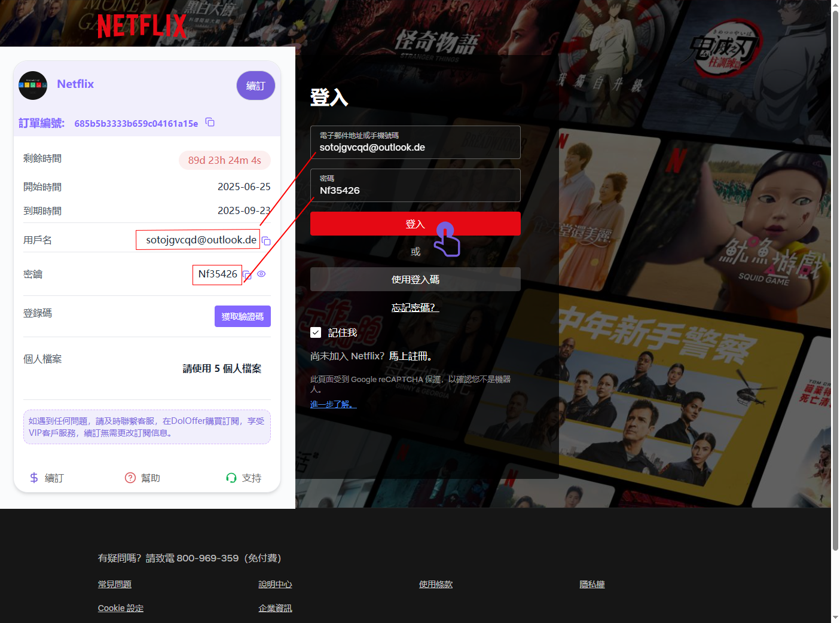Open the 隱私權 footer link
Image resolution: width=840 pixels, height=623 pixels.
pyautogui.click(x=592, y=584)
